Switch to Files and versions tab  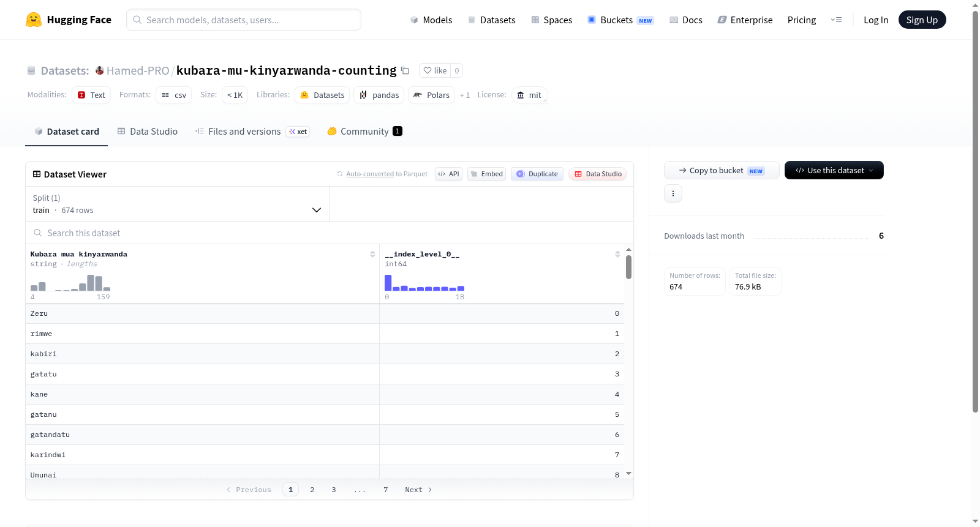(x=252, y=131)
